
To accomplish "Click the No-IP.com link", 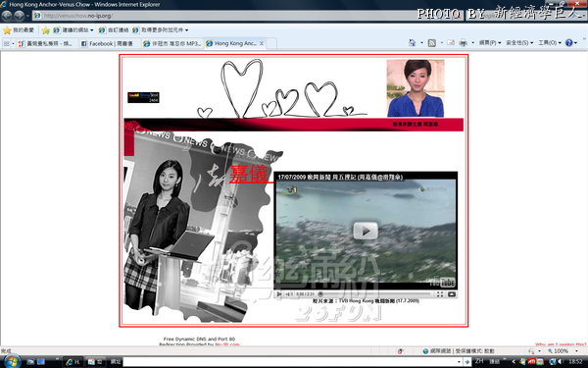I will point(227,344).
